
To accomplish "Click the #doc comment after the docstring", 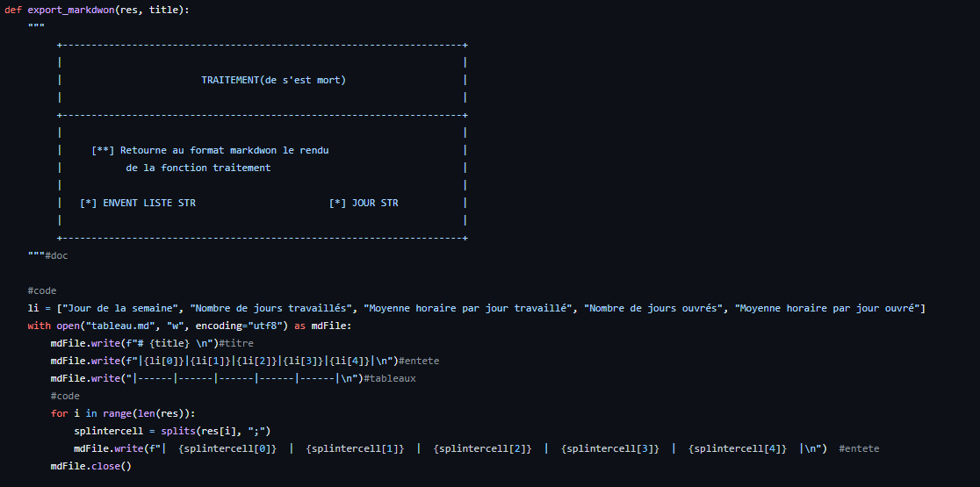I will [x=56, y=255].
